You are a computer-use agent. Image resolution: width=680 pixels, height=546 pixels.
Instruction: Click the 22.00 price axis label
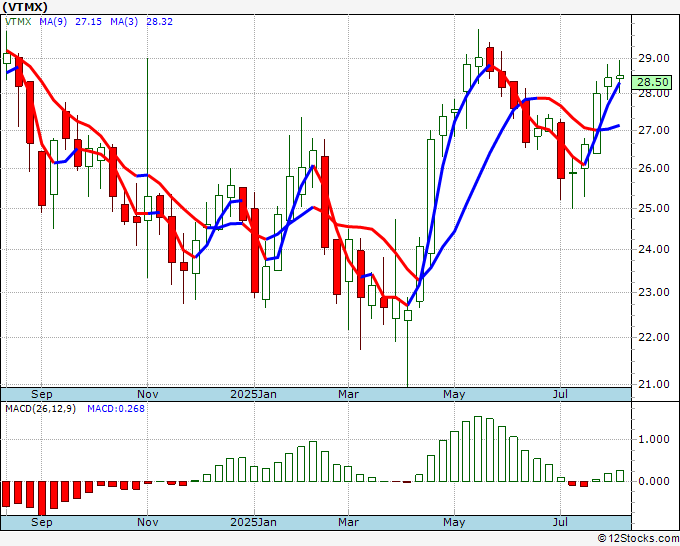[653, 337]
